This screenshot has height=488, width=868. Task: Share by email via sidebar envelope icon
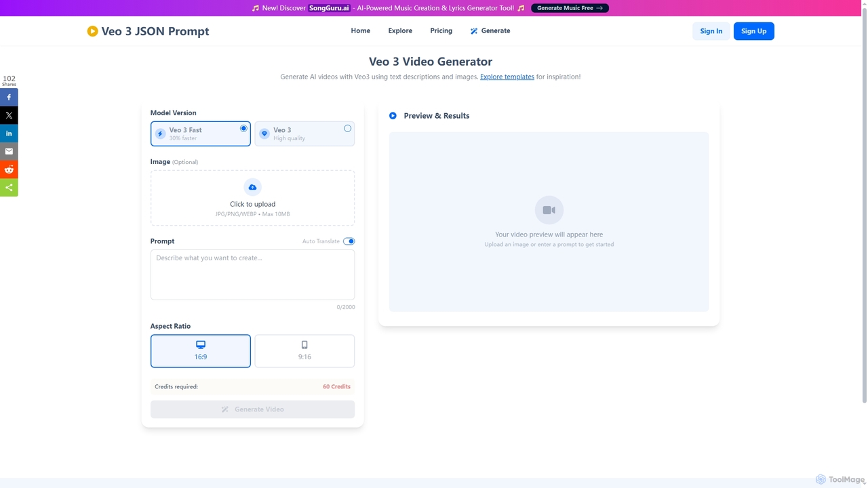(9, 151)
